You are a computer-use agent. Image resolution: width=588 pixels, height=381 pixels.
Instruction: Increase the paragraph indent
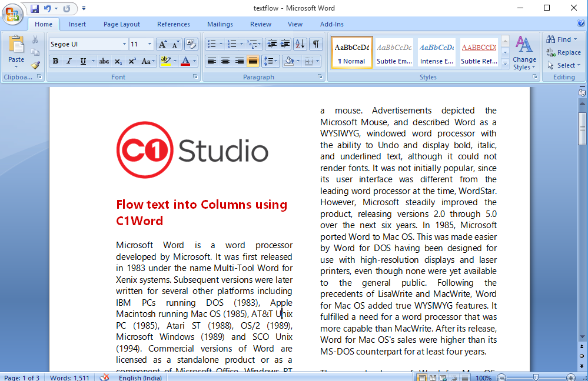click(285, 44)
